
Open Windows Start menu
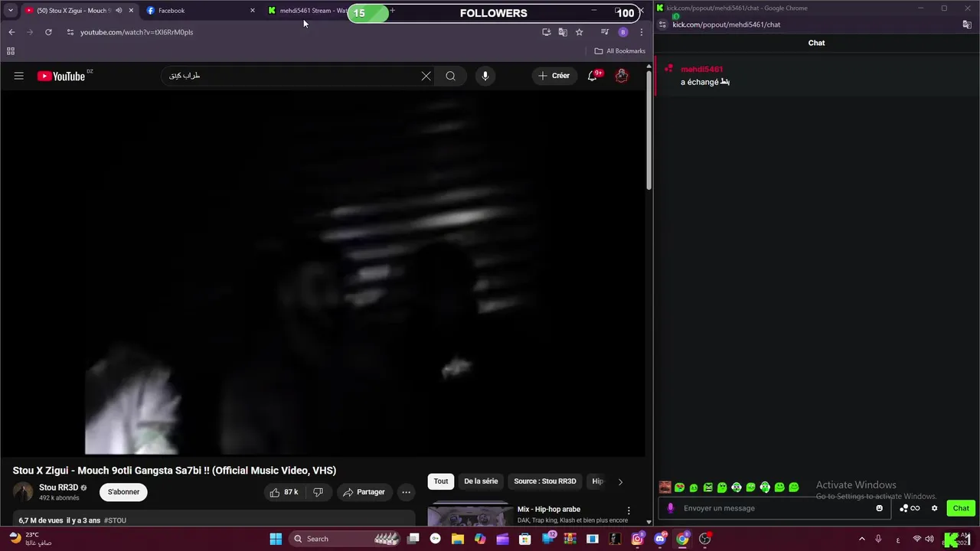click(x=276, y=539)
